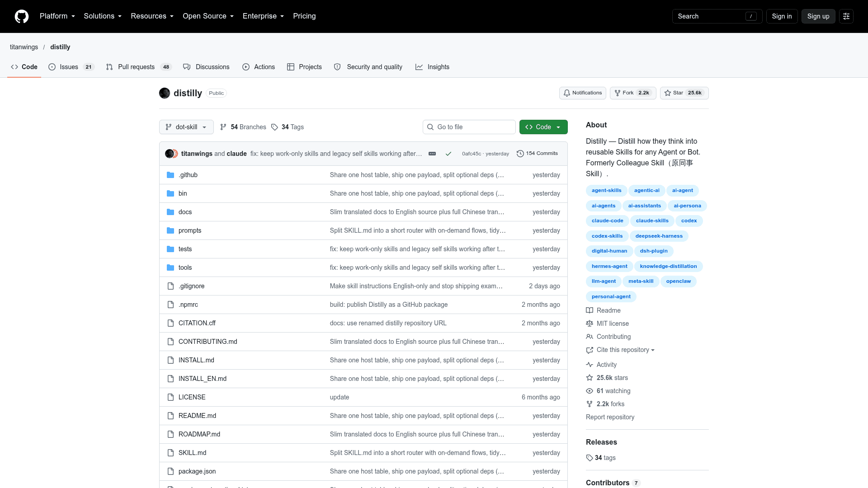
Task: Expand the Cite this repository menu
Action: coord(625,350)
